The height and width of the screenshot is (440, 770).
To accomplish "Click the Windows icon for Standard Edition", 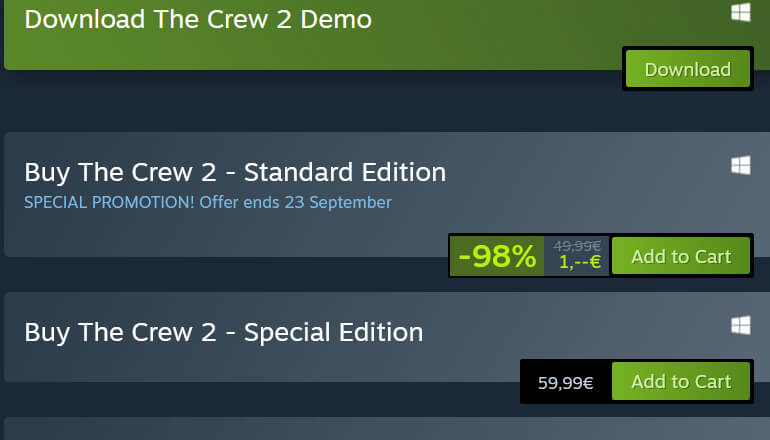I will tap(741, 165).
